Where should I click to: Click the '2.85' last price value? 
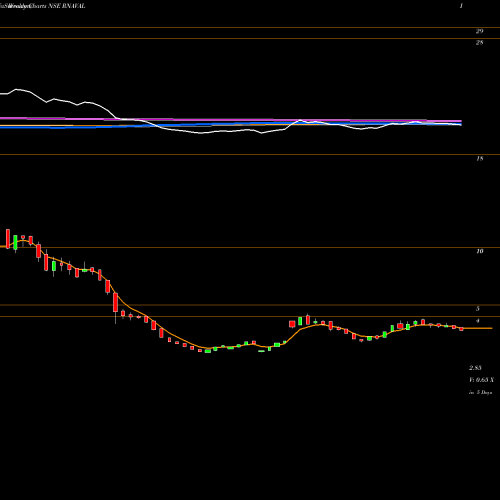[x=475, y=368]
